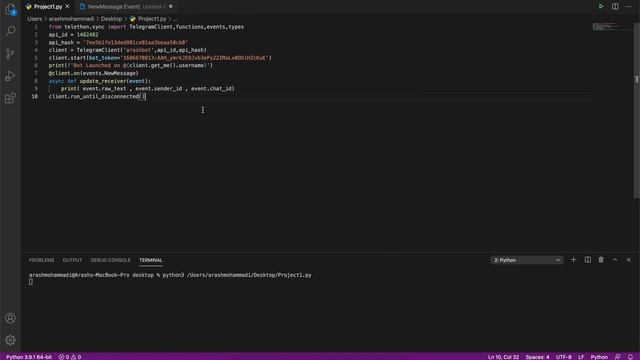Screen dimensions: 640x360
Task: Open the Accounts icon in activity bar
Action: click(11, 318)
